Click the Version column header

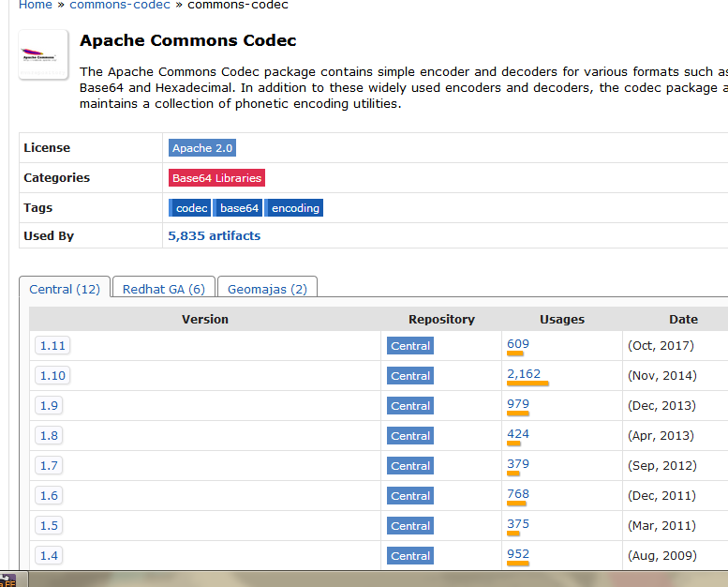click(x=205, y=320)
